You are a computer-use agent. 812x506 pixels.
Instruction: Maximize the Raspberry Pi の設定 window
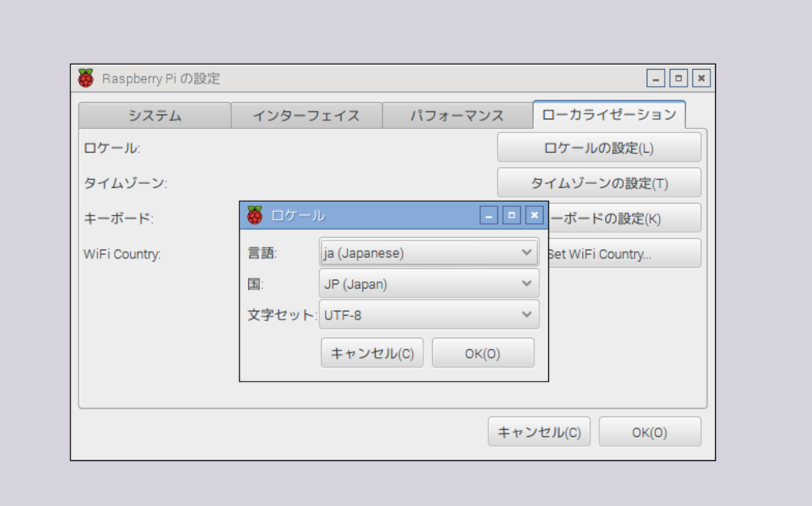pos(679,79)
